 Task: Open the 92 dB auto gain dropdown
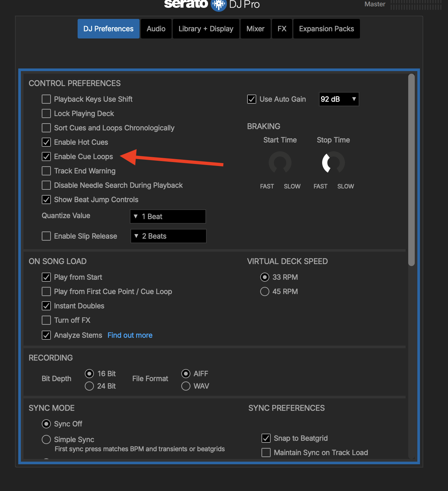pyautogui.click(x=339, y=99)
